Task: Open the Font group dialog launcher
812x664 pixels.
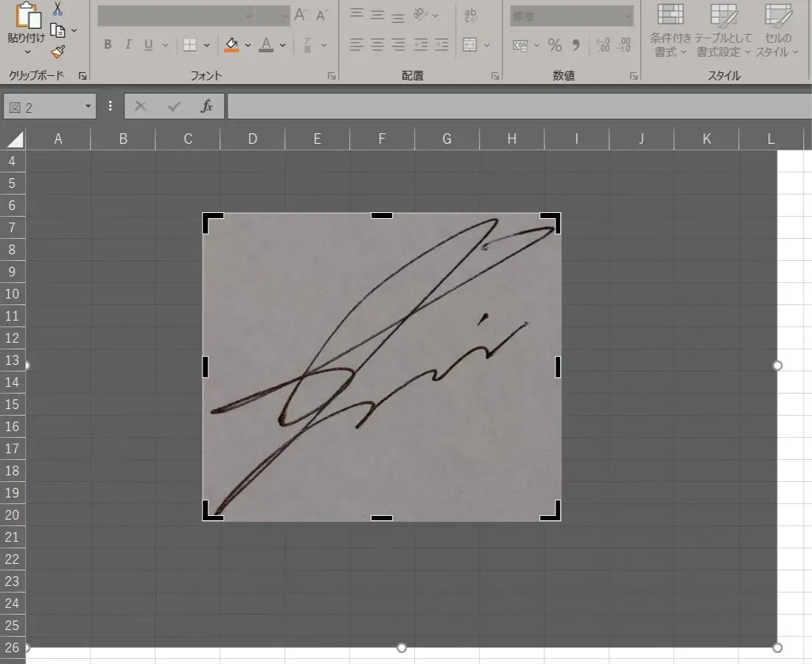Action: tap(332, 76)
